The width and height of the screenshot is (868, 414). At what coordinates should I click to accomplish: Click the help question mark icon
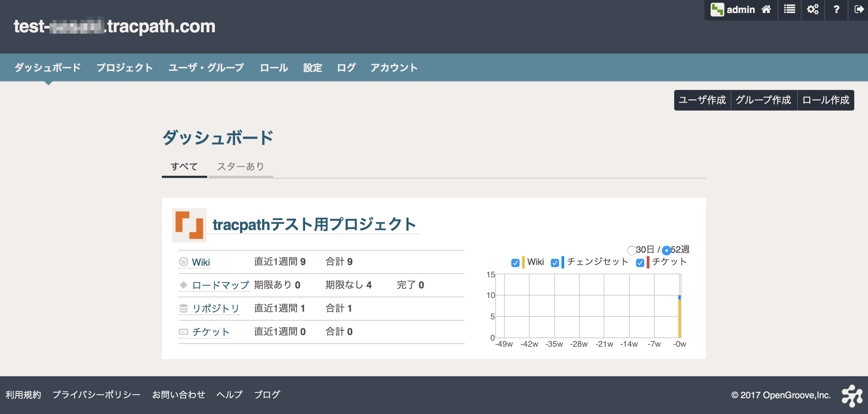(x=836, y=9)
